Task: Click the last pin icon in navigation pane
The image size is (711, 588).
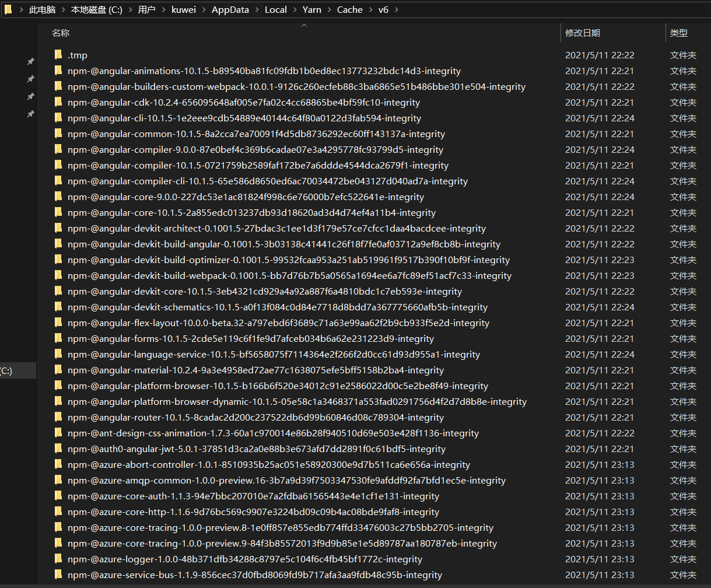Action: pyautogui.click(x=31, y=114)
